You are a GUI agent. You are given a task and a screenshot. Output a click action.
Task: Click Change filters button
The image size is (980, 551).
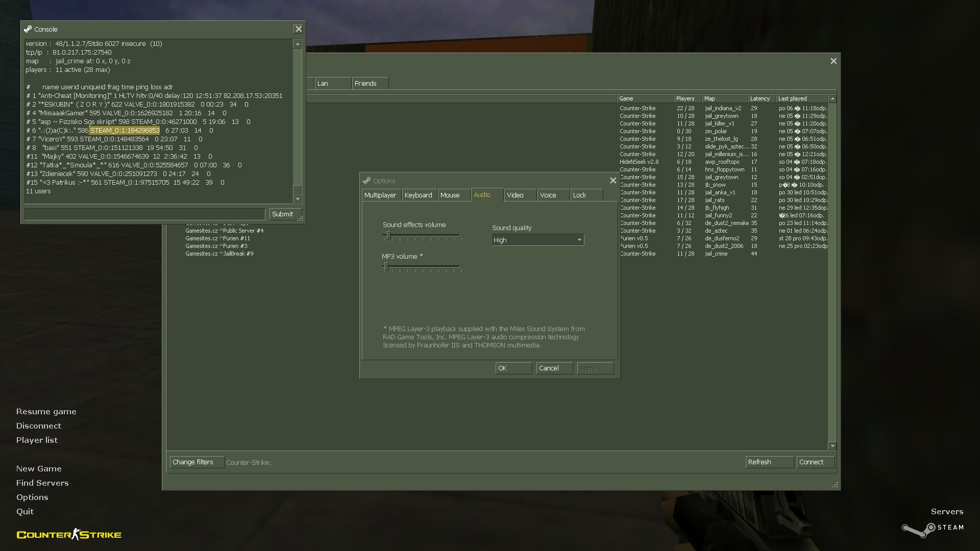pos(196,462)
